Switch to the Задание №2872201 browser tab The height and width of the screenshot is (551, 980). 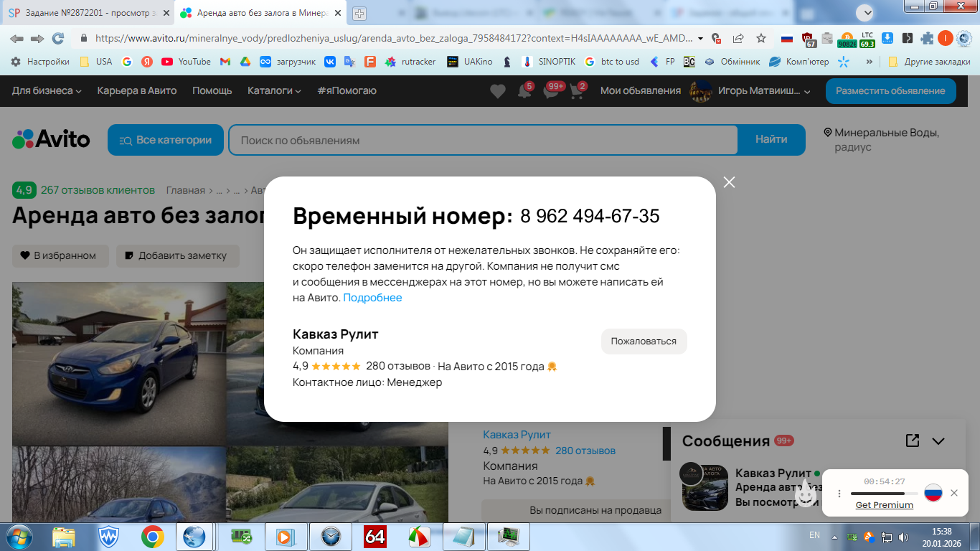89,14
